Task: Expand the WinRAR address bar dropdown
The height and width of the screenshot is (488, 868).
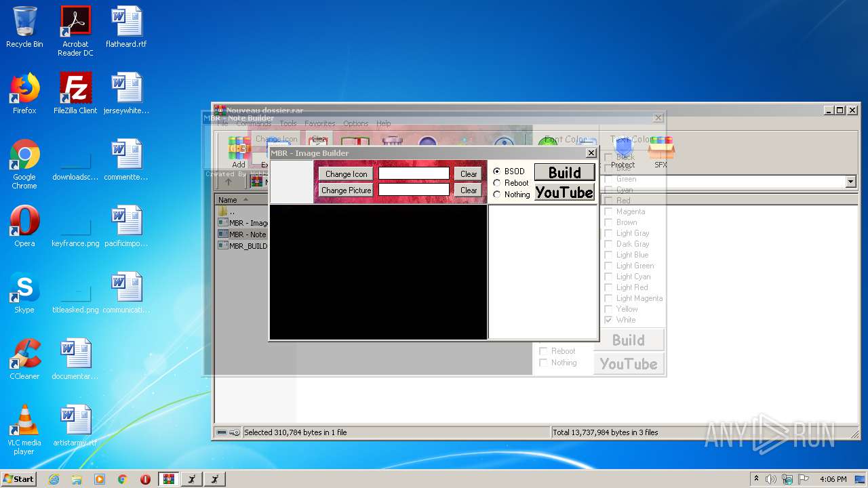Action: point(850,182)
